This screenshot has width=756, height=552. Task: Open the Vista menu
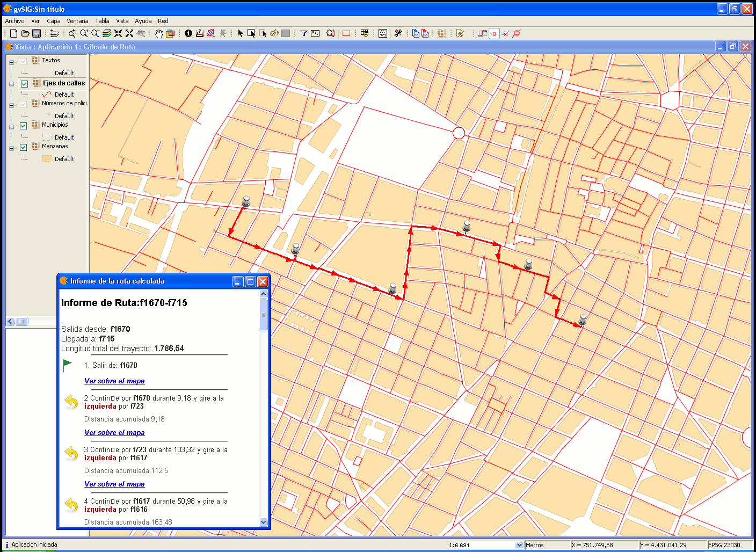click(122, 21)
